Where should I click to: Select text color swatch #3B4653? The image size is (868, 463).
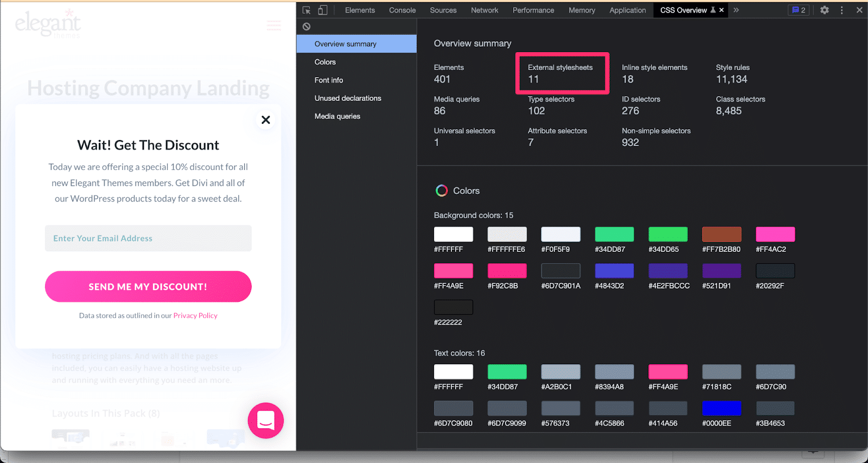(775, 408)
